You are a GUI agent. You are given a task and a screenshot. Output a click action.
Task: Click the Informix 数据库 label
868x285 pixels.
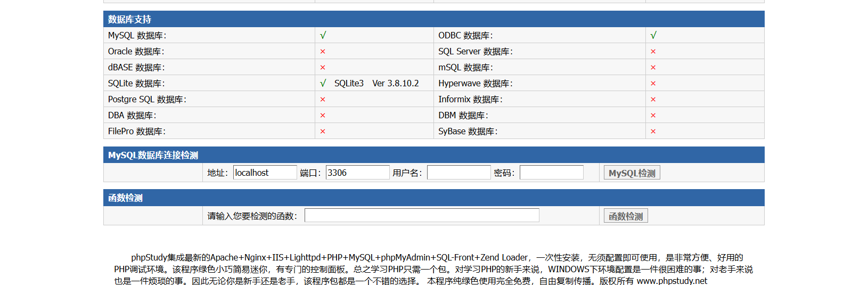pyautogui.click(x=470, y=99)
